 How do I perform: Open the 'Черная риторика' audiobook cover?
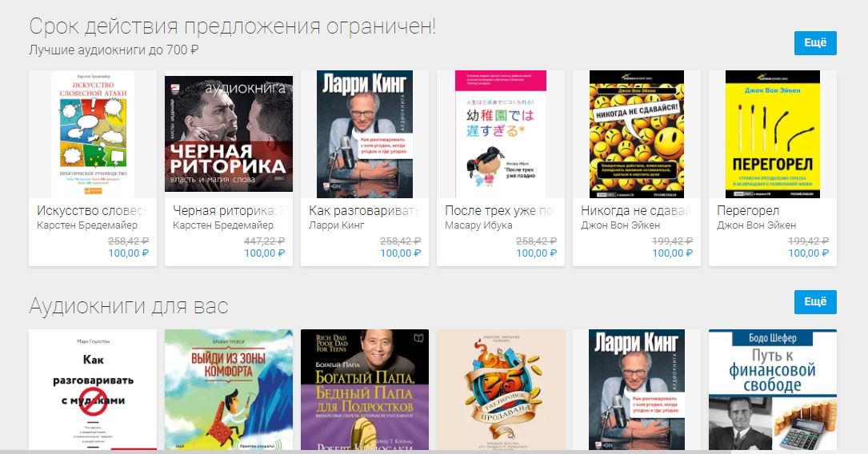229,133
